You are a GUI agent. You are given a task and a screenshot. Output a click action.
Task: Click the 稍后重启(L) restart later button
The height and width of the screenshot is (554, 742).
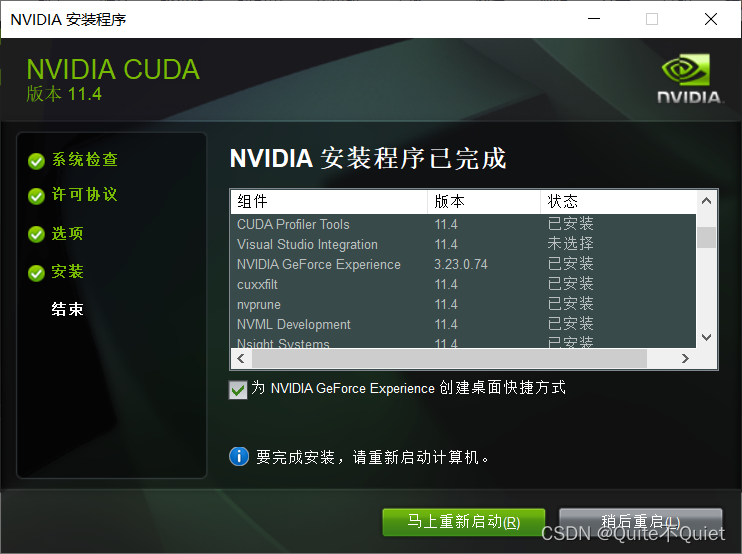click(x=641, y=522)
